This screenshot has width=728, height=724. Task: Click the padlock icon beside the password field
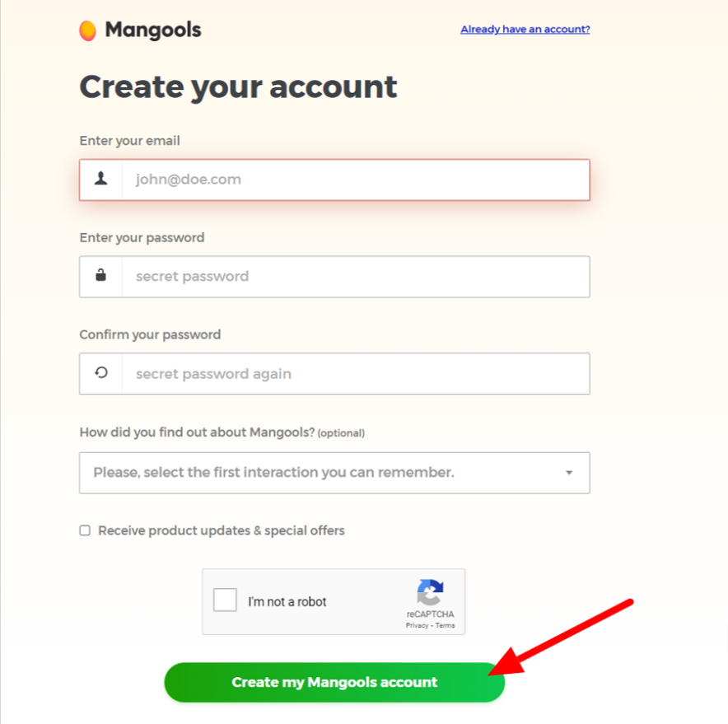point(99,277)
